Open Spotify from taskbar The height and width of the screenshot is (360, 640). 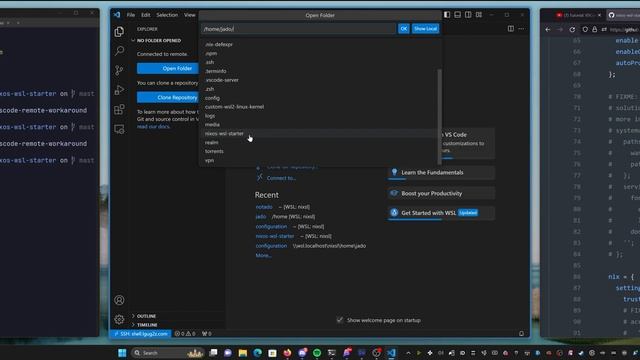click(x=317, y=353)
